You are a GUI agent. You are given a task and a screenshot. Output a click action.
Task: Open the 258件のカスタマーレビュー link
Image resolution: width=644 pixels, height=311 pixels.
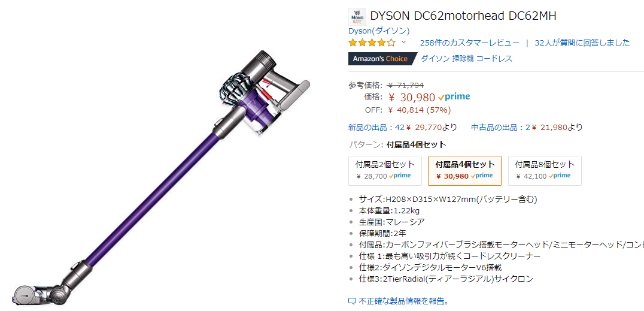469,43
